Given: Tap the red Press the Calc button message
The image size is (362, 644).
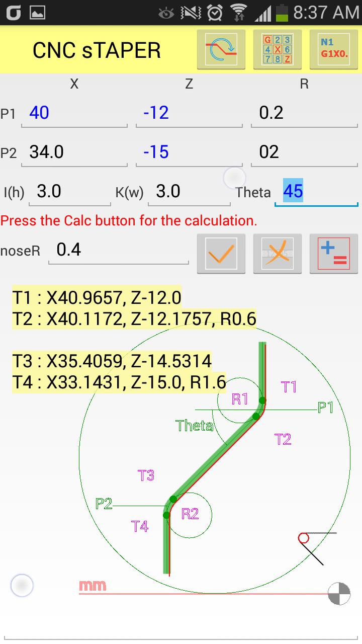Looking at the screenshot, I should point(129,220).
